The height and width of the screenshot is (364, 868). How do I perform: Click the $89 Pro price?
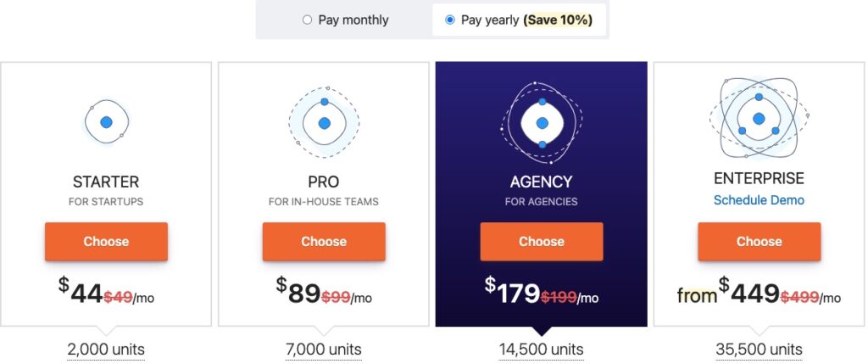click(x=298, y=291)
